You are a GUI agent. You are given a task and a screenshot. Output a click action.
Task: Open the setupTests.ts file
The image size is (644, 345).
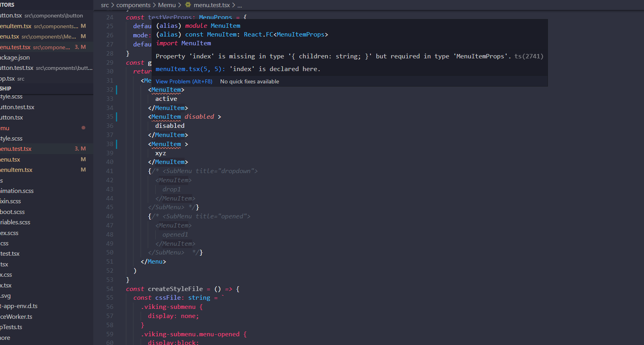[x=46, y=327]
